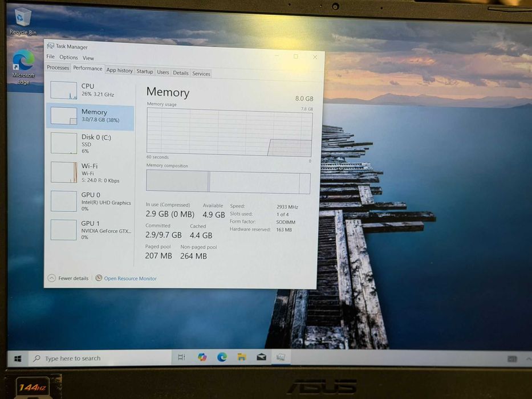This screenshot has height=399, width=532.
Task: Open the Mail app from the taskbar
Action: click(261, 357)
